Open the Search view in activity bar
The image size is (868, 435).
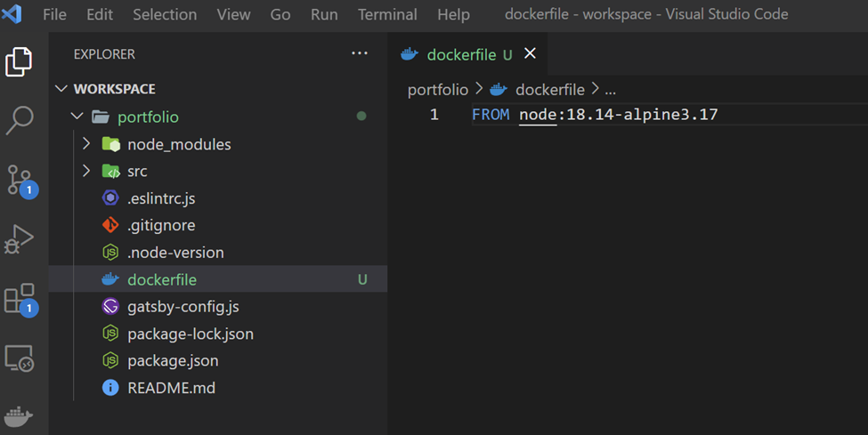[x=19, y=120]
